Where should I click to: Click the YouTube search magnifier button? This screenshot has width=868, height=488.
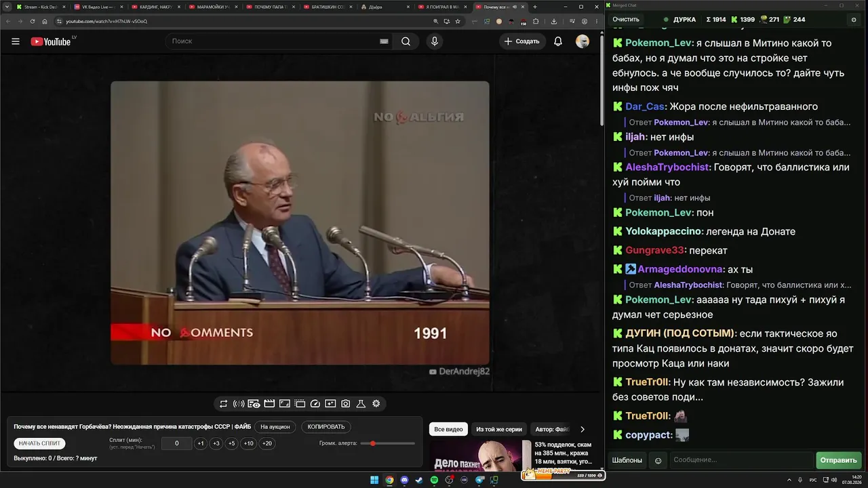(406, 41)
